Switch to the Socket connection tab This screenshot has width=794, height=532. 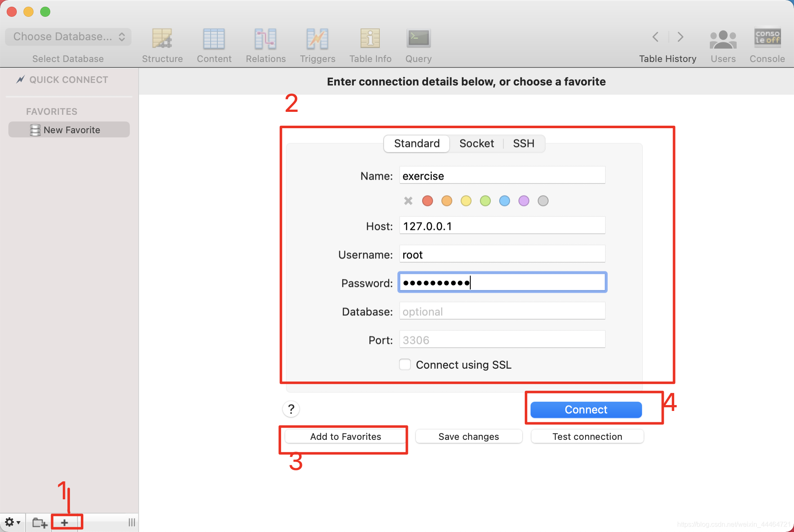coord(477,144)
